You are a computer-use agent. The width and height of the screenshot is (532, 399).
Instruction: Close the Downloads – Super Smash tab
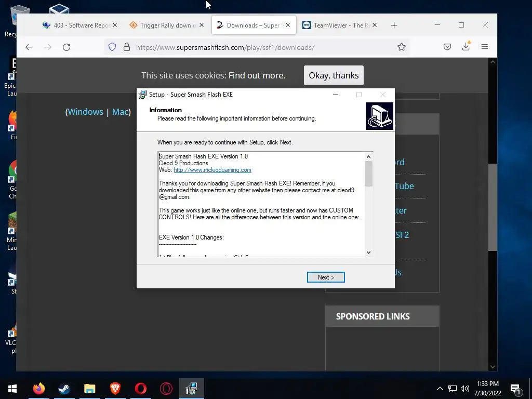[288, 25]
